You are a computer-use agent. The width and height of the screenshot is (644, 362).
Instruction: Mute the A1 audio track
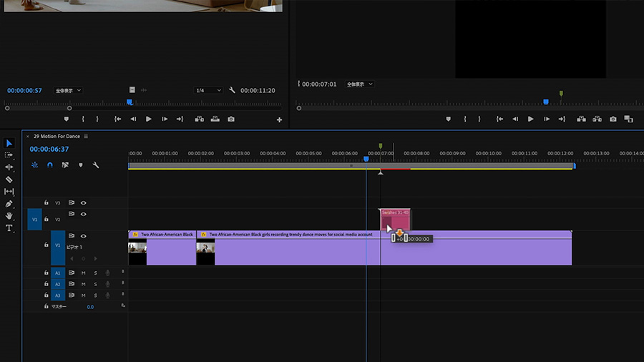[x=84, y=273]
